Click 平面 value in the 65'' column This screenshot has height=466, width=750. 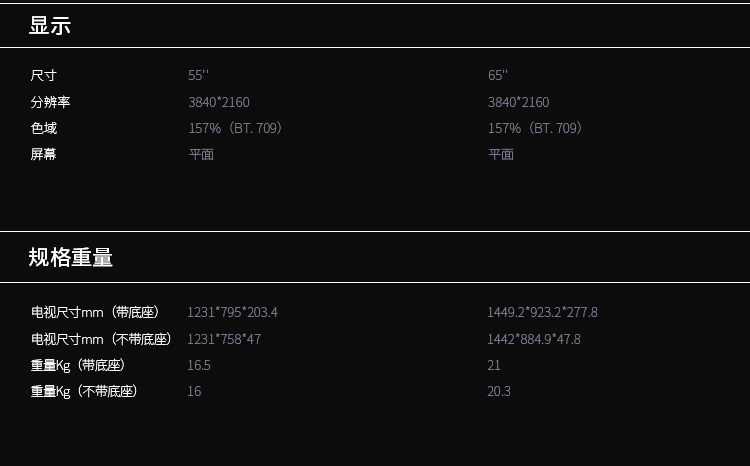point(501,154)
